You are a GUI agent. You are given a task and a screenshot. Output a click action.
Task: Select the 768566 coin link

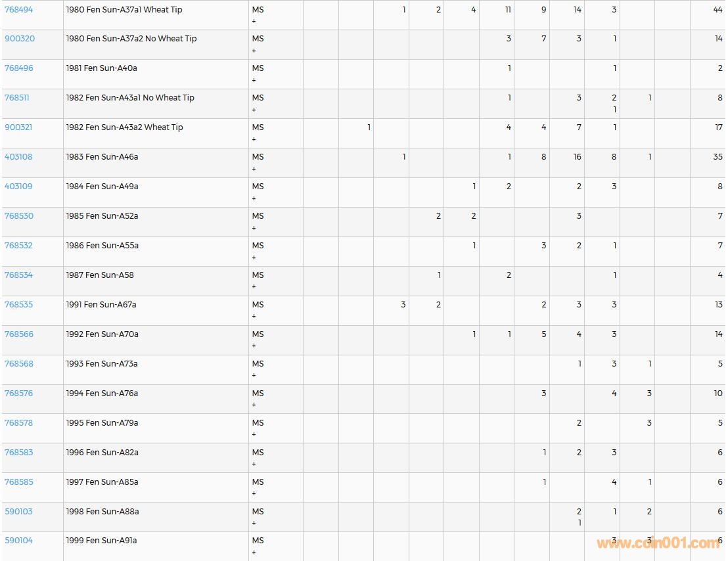(x=18, y=334)
